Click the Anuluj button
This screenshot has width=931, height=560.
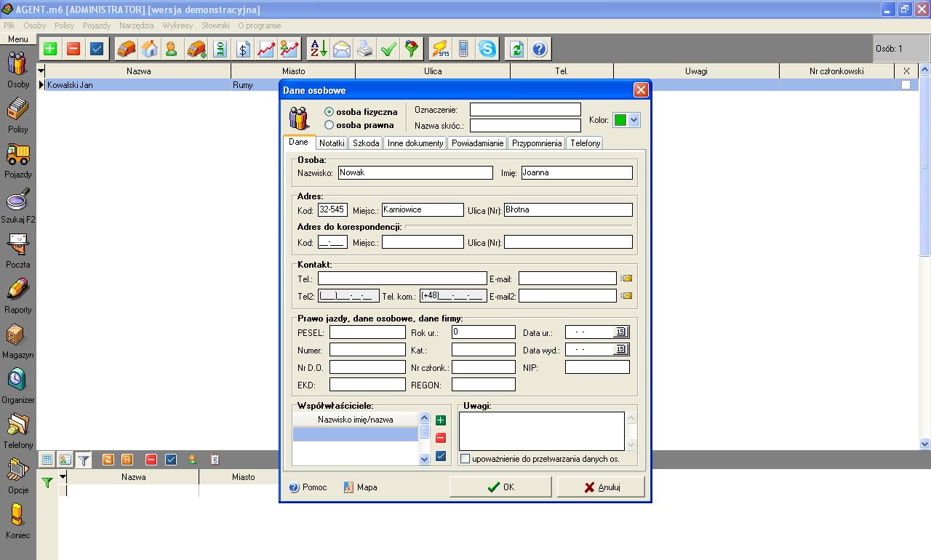point(601,487)
